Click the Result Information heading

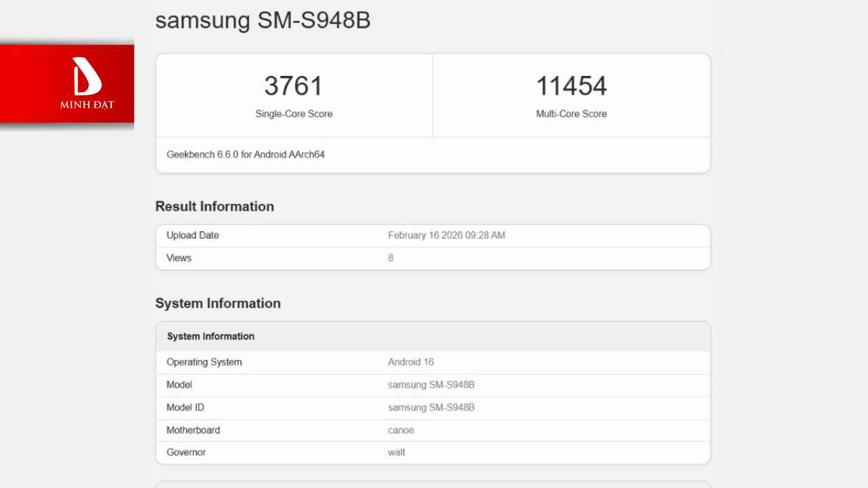click(x=214, y=207)
